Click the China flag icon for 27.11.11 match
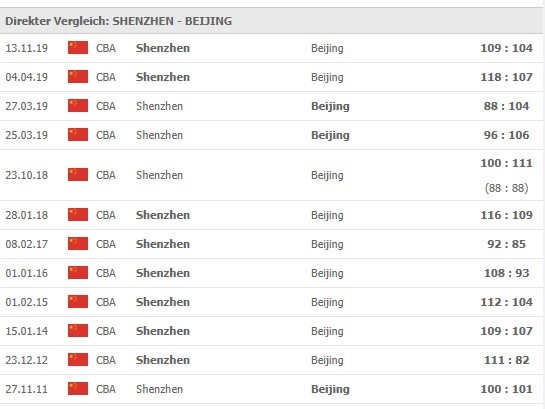This screenshot has width=545, height=409. (x=78, y=389)
